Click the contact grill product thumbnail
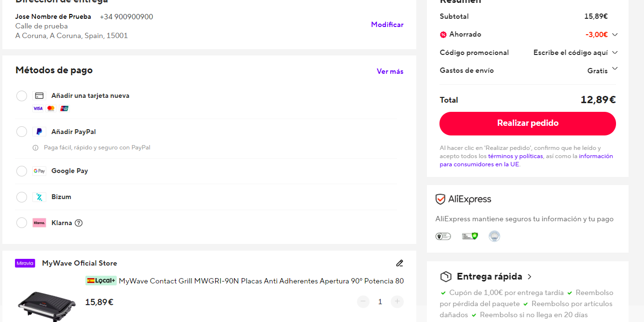The height and width of the screenshot is (322, 644). [x=47, y=306]
